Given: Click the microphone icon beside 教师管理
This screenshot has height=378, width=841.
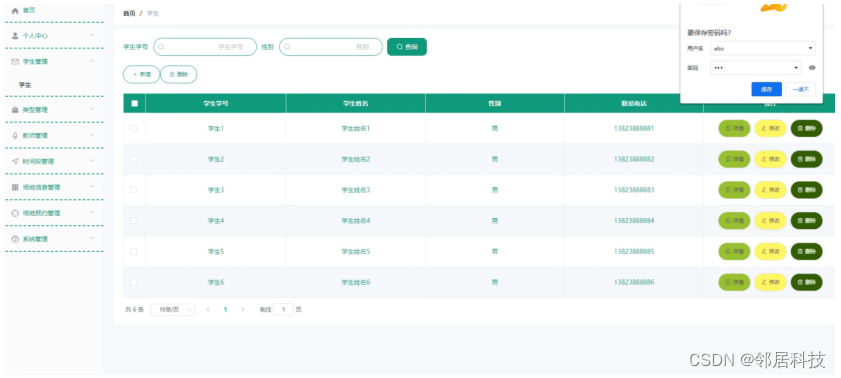Looking at the screenshot, I should tap(15, 136).
